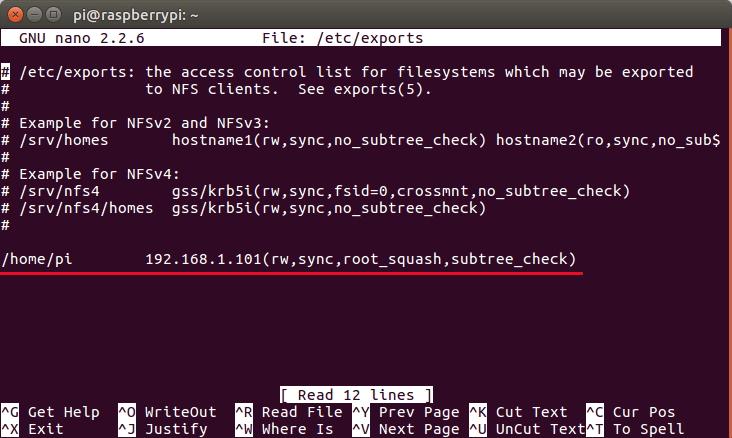Click the root_squash option in the export line
The image size is (732, 438).
coord(392,260)
